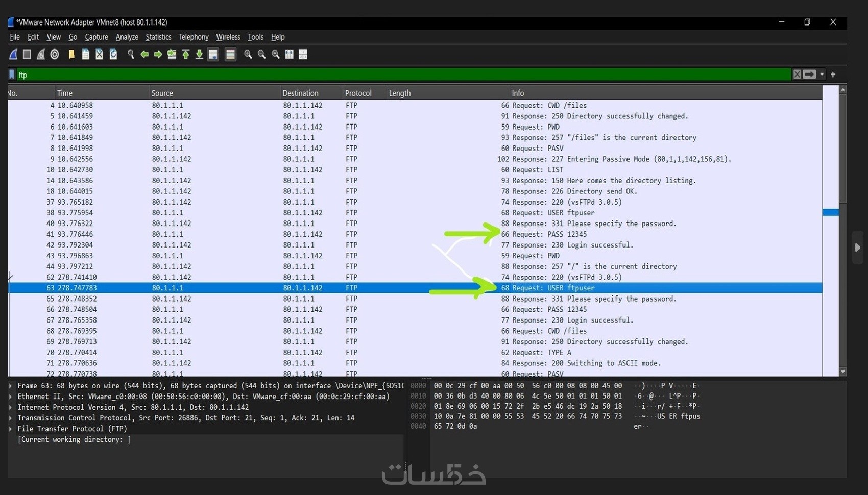Open capture options gear icon
Screen dimensions: 868x495
coord(55,54)
